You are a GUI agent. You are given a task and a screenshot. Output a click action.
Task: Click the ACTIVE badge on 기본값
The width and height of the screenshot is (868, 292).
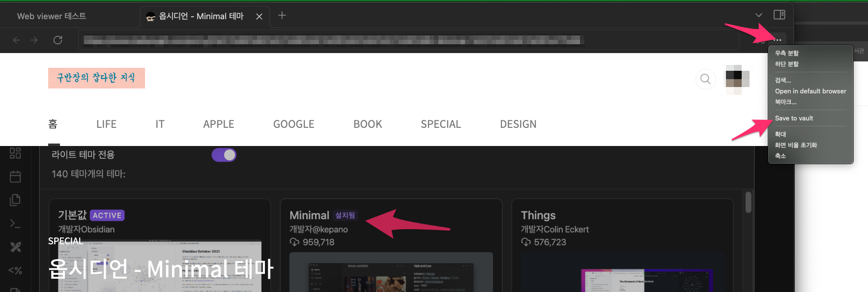click(x=107, y=215)
